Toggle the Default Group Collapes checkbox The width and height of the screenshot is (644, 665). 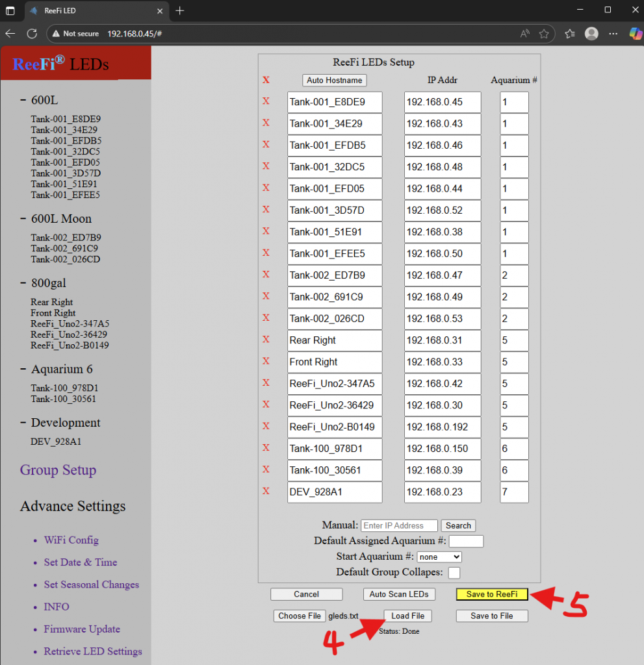click(454, 572)
